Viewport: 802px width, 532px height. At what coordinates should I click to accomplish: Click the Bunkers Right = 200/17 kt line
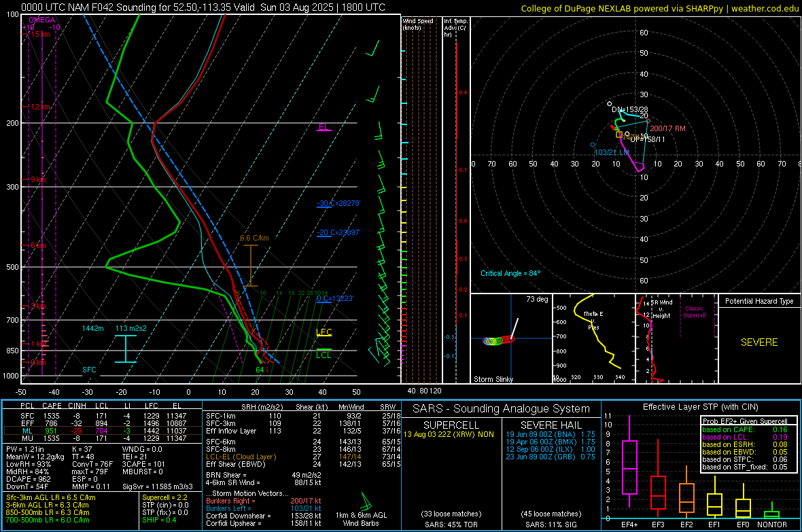(264, 501)
